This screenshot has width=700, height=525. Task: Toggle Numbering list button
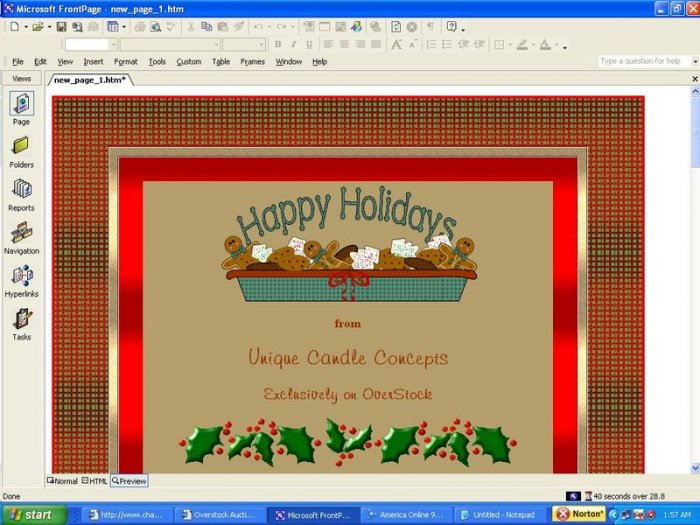tap(431, 44)
